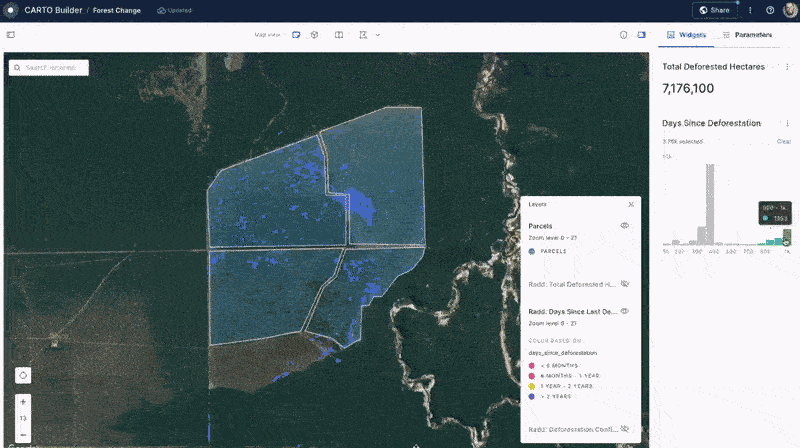The height and width of the screenshot is (448, 800).
Task: Click the geolocate compass button
Action: coord(23,374)
